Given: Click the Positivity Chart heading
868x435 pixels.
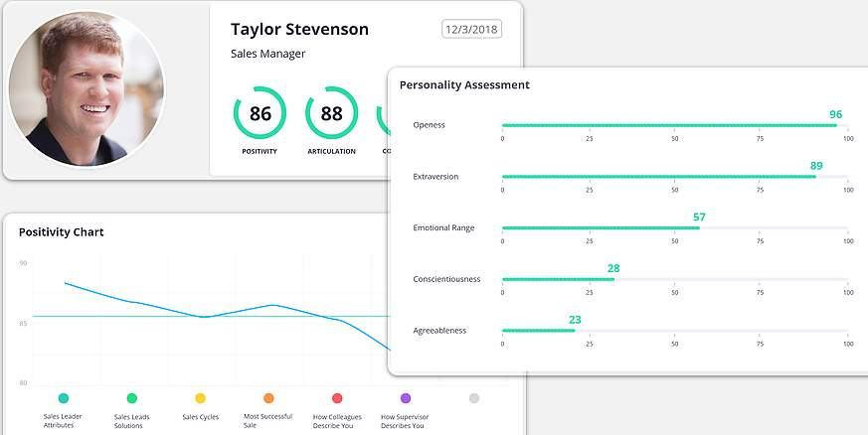Looking at the screenshot, I should coord(62,232).
